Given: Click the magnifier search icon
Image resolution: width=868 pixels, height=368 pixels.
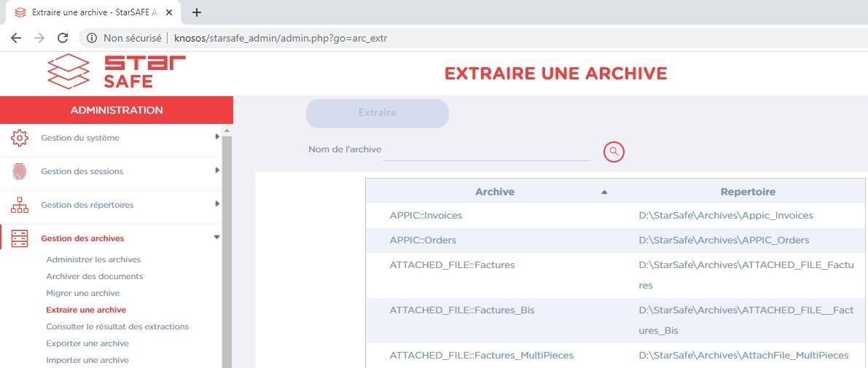Looking at the screenshot, I should click(614, 152).
